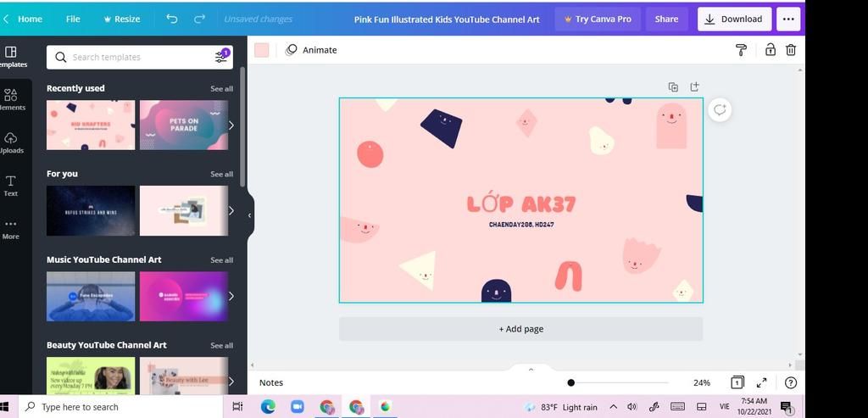868x418 pixels.
Task: Open the More sidebar options
Action: click(10, 229)
